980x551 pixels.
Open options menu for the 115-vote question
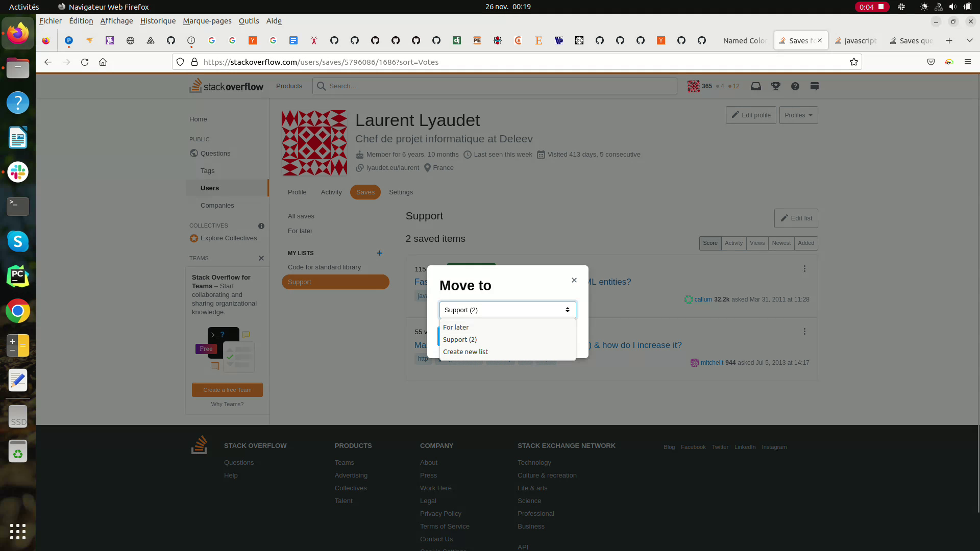point(804,269)
